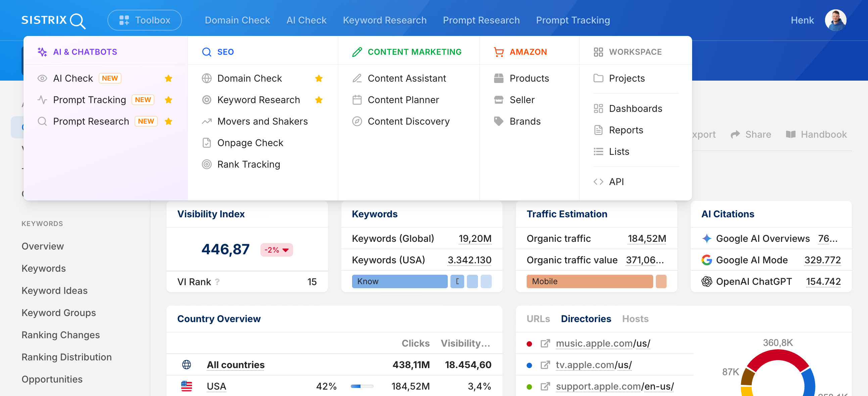868x396 pixels.
Task: Click the Prompt Tracking pulse icon
Action: [42, 100]
